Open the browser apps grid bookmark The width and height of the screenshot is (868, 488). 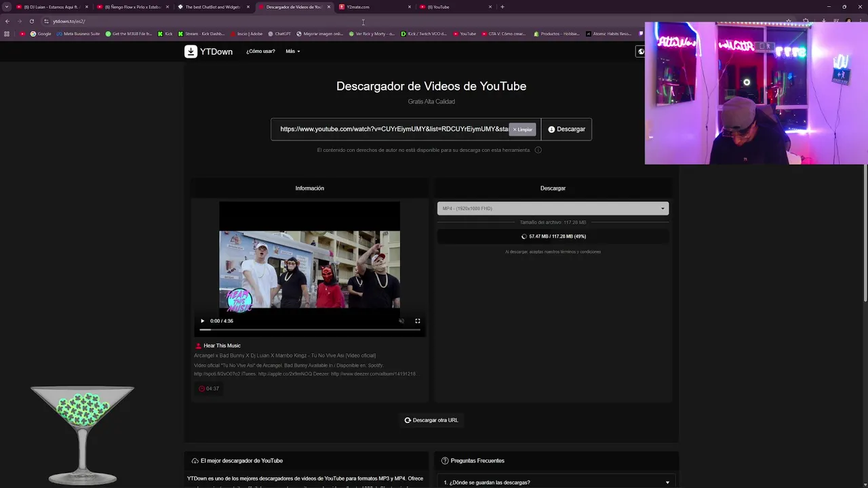point(7,34)
